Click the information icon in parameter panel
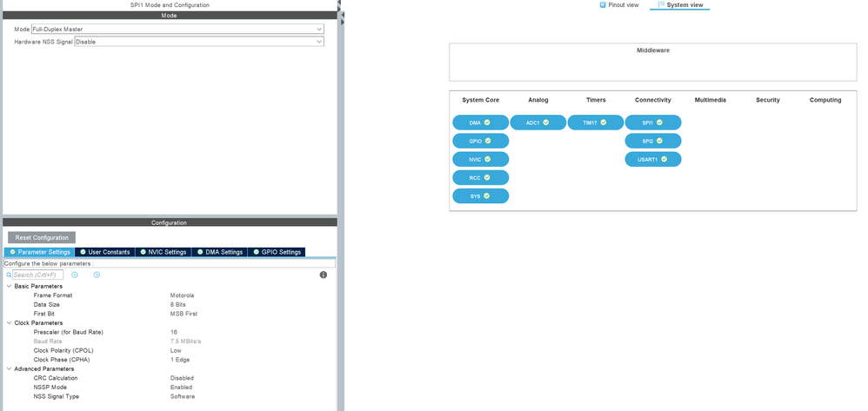The width and height of the screenshot is (868, 411). pyautogui.click(x=324, y=275)
